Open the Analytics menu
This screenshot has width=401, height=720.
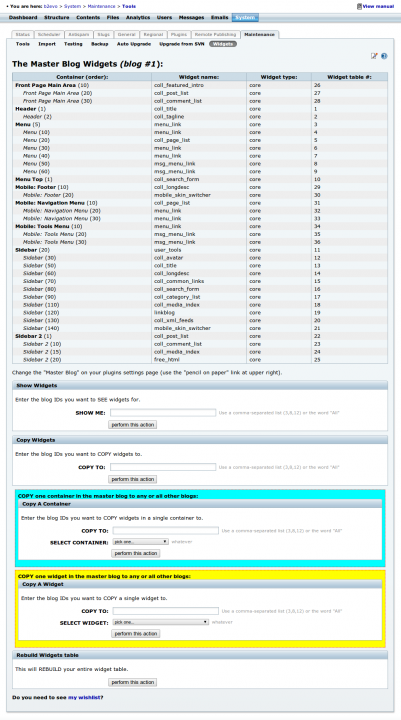(x=138, y=17)
